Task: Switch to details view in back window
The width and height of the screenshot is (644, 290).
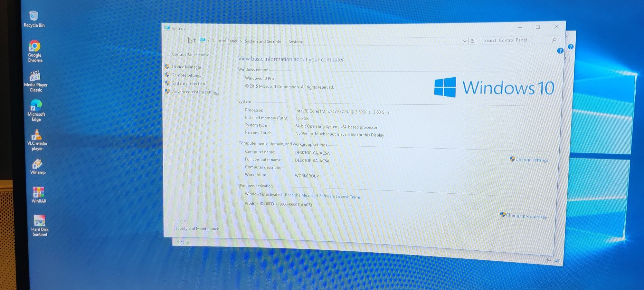Action: [549, 260]
